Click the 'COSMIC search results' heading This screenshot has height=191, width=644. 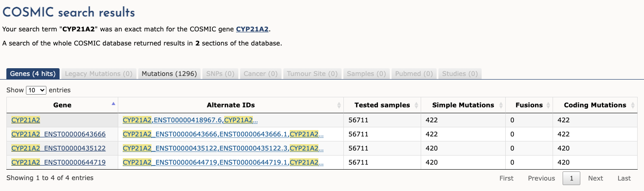point(69,13)
